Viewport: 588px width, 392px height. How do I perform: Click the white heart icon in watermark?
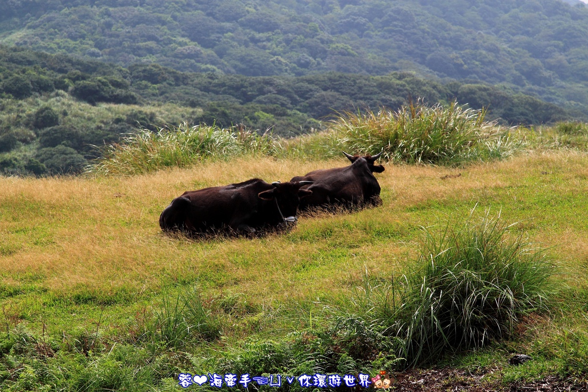click(x=200, y=381)
